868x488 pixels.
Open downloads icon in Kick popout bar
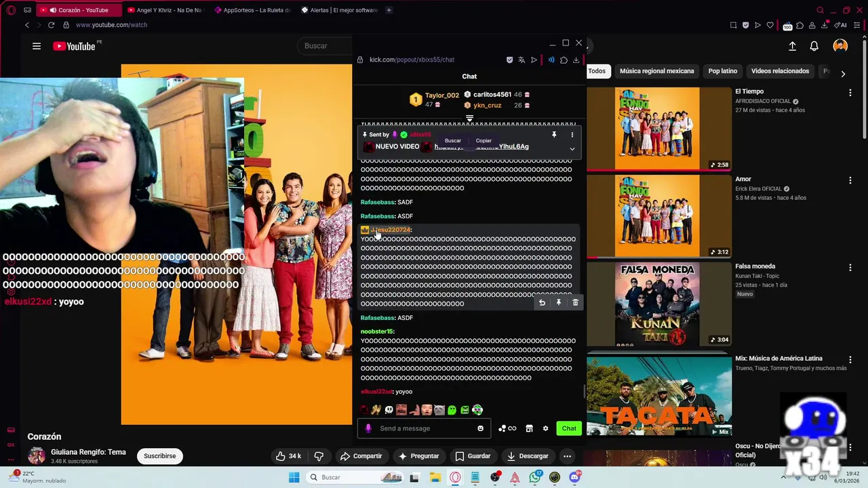[x=576, y=60]
